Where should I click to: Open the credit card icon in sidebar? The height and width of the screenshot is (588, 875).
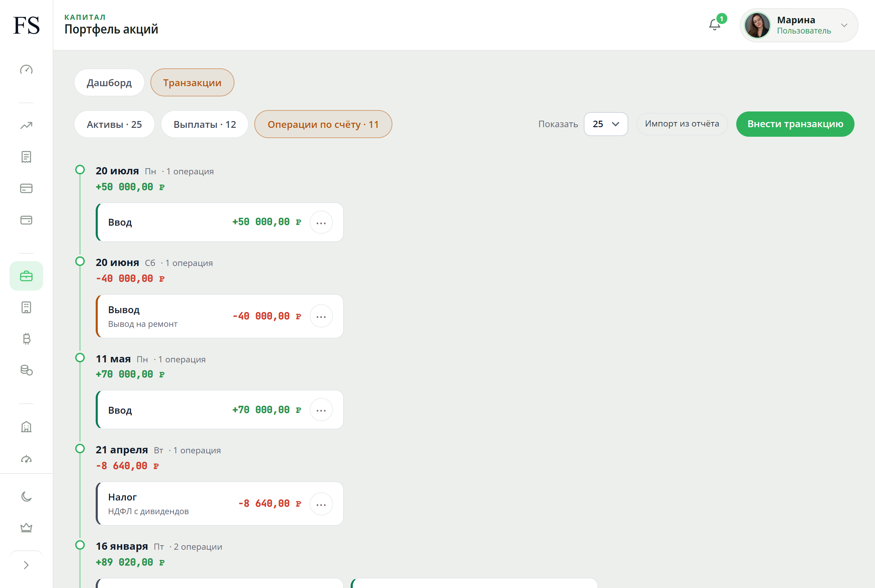tap(26, 188)
